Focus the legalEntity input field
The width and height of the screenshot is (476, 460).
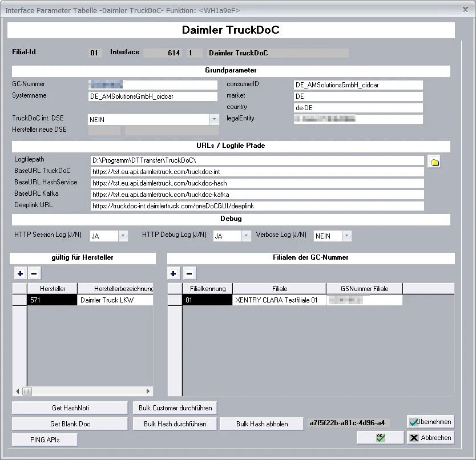tap(358, 119)
